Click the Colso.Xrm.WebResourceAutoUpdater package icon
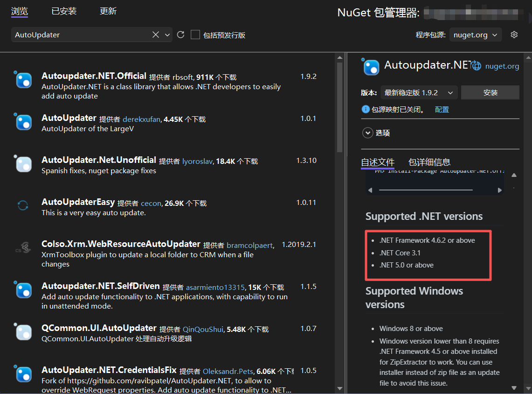This screenshot has width=532, height=394. coord(23,247)
